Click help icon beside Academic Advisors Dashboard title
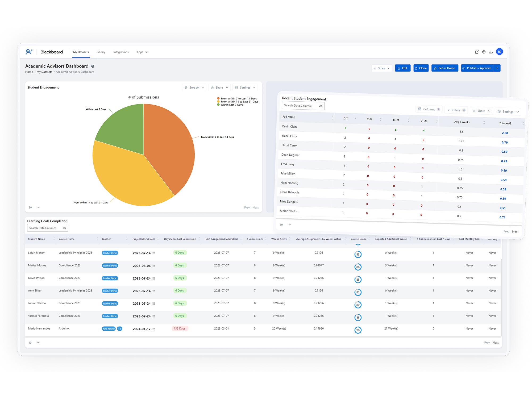This screenshot has height=399, width=532. coord(93,66)
